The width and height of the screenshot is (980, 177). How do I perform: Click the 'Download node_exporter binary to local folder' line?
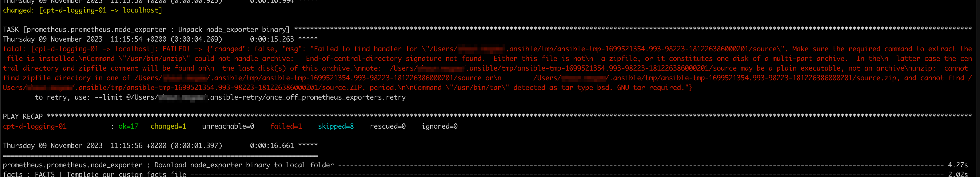pos(244,165)
